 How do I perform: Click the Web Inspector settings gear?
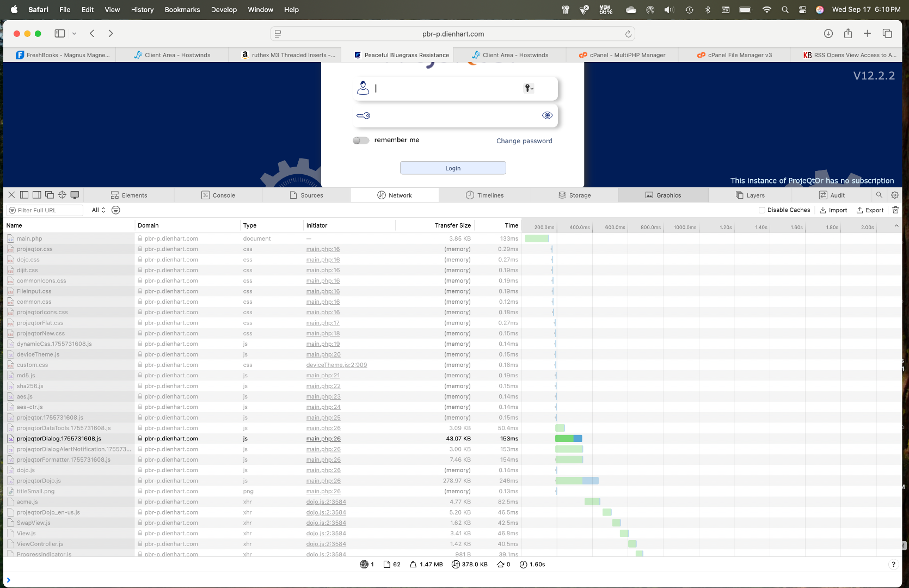tap(894, 195)
